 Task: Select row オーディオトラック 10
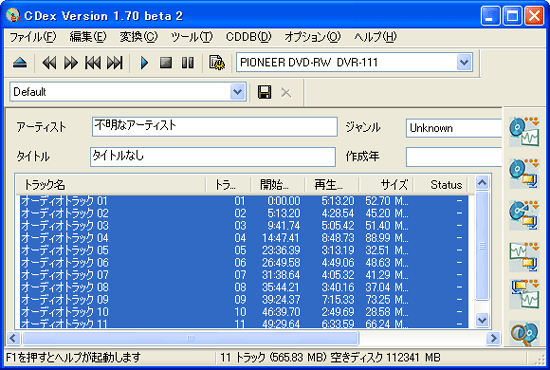tap(244, 312)
